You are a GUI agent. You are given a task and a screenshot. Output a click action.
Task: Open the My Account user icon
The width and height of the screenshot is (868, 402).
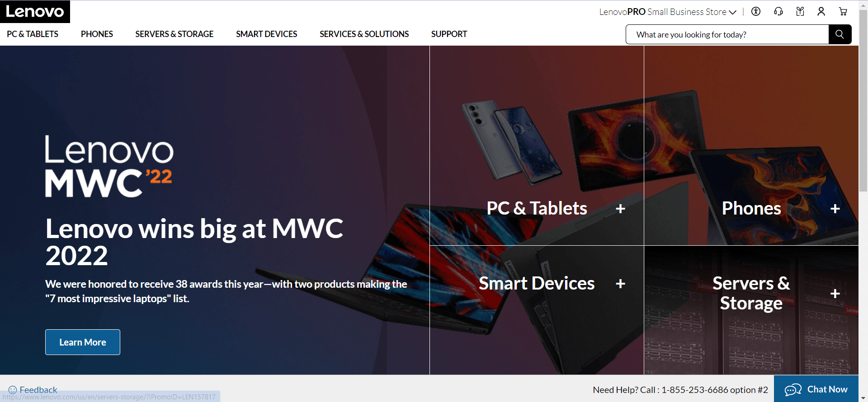pos(821,11)
